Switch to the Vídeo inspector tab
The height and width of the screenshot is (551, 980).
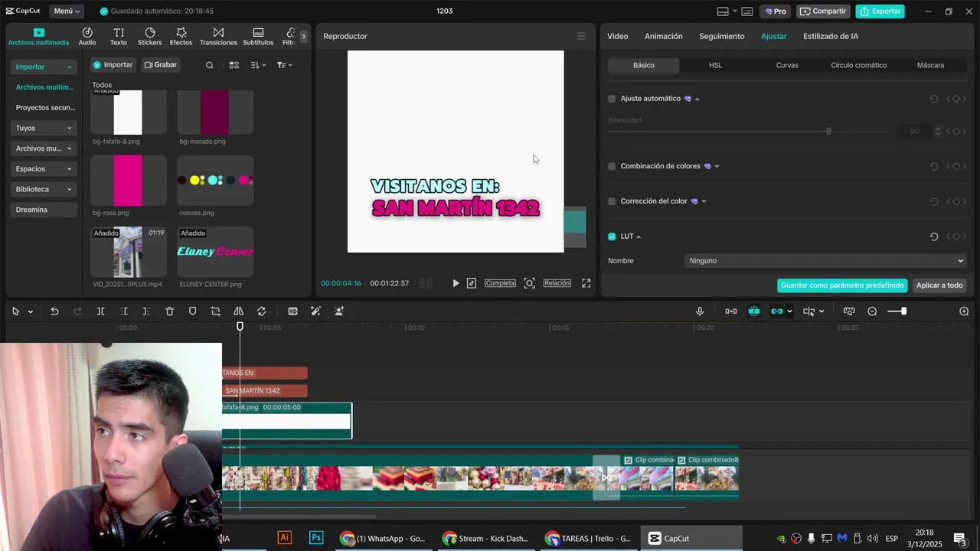point(618,36)
